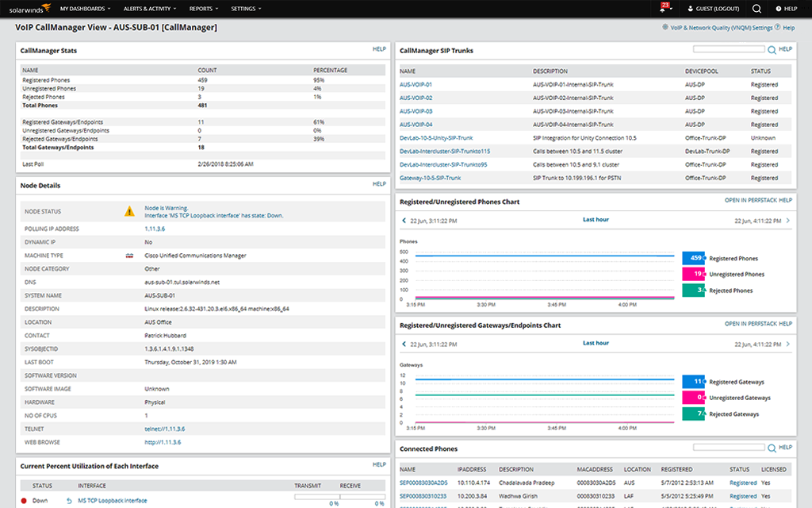Image resolution: width=812 pixels, height=508 pixels.
Task: Open Gateways chart in PerfStack
Action: [x=751, y=324]
